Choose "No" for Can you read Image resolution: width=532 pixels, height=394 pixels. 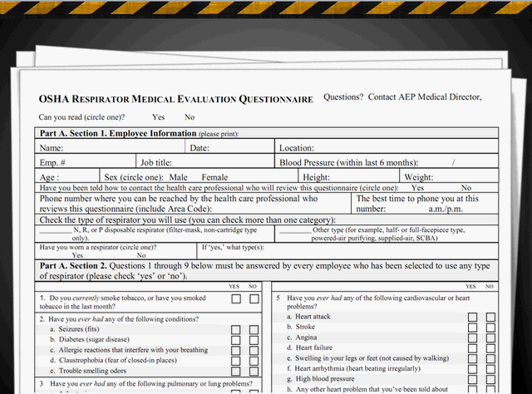[x=190, y=117]
